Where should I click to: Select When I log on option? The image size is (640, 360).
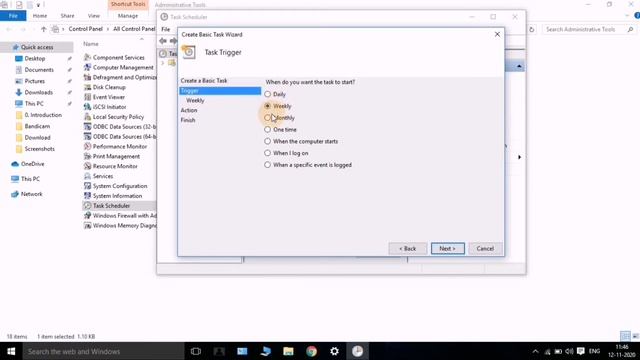tap(267, 153)
